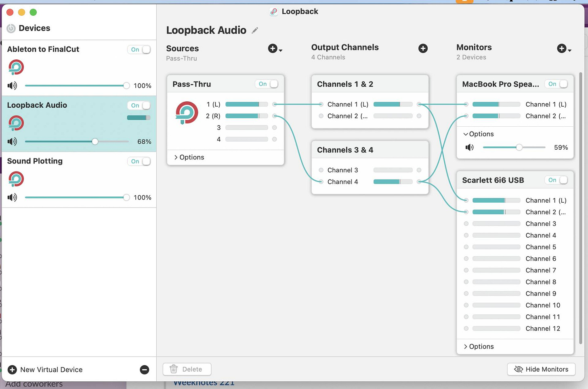This screenshot has height=389, width=588.
Task: Select Ableton to FinalCut device row
Action: 79,68
